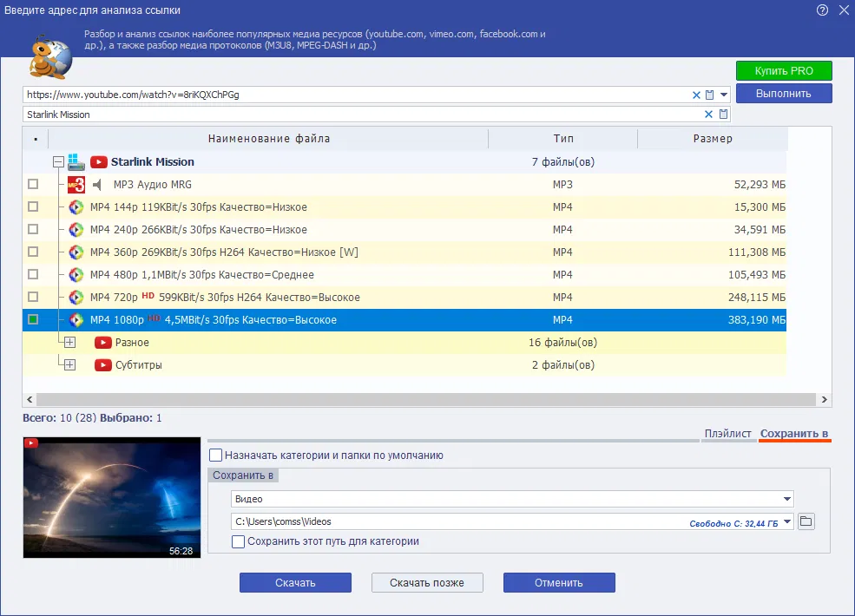The height and width of the screenshot is (616, 855).
Task: Click the YouTube icon beside Starlink Mission
Action: click(98, 161)
